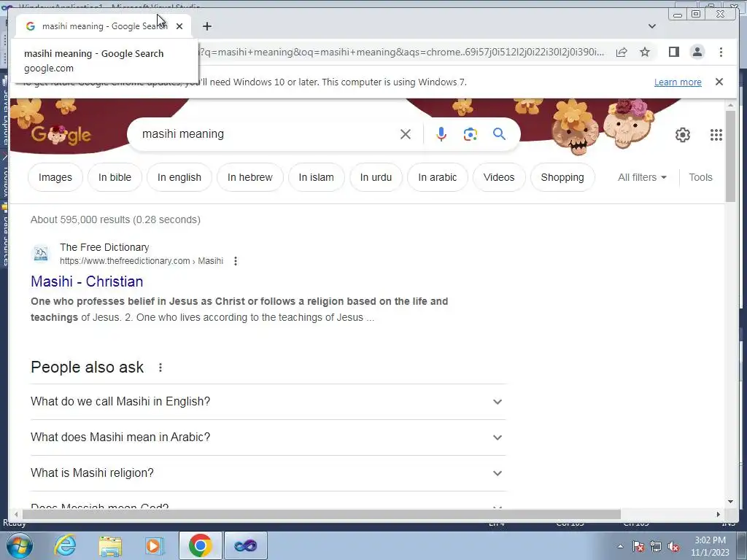This screenshot has width=747, height=560.
Task: Open Windows Explorer from taskbar
Action: (110, 545)
